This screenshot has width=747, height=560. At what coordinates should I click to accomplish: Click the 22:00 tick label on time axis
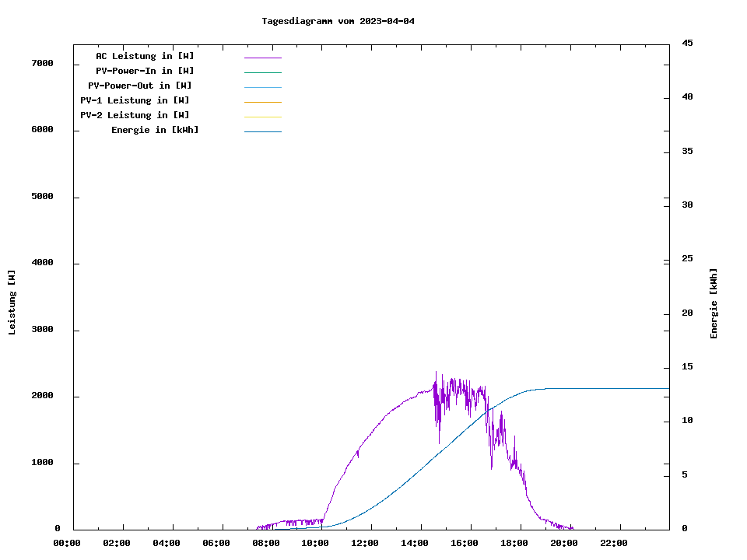pyautogui.click(x=614, y=543)
